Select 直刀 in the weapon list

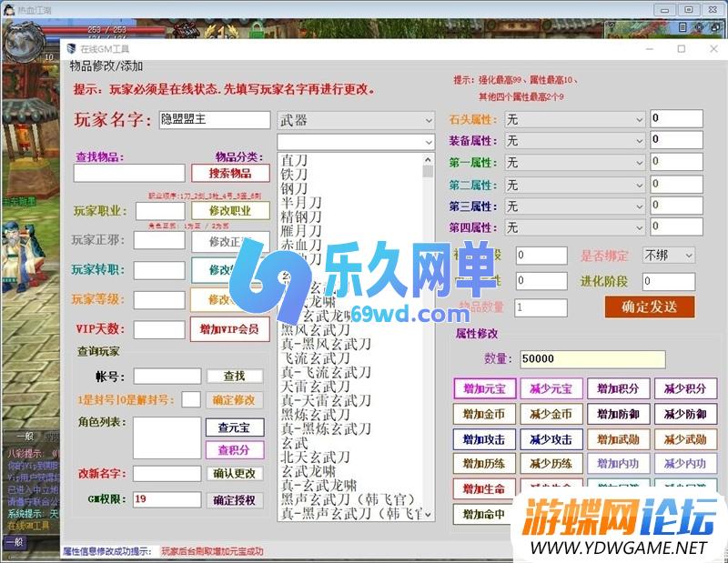pyautogui.click(x=294, y=161)
